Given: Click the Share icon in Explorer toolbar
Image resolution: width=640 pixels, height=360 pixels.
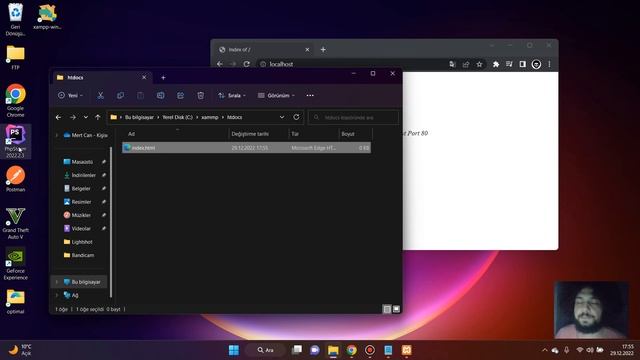Looking at the screenshot, I should point(180,96).
